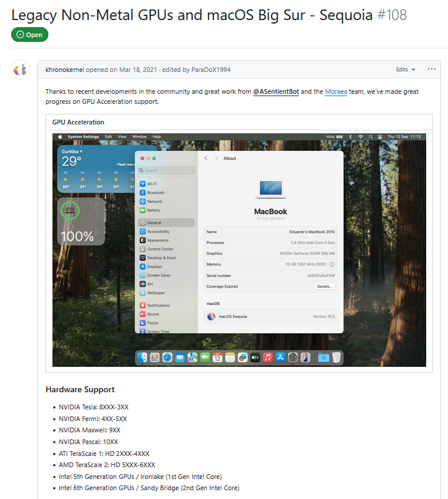Open the View menu in the screenshot

pos(122,137)
